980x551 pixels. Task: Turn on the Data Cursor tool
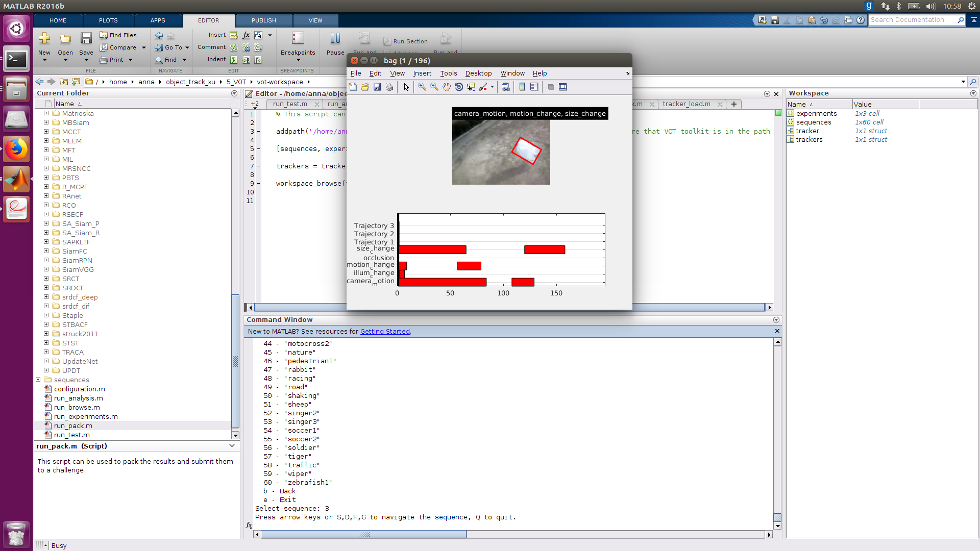[x=472, y=87]
